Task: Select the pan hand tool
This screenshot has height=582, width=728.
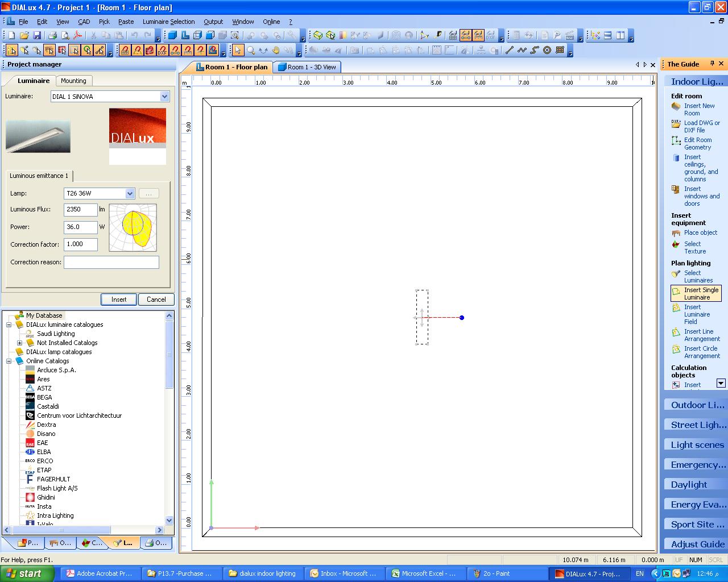Action: click(x=276, y=50)
